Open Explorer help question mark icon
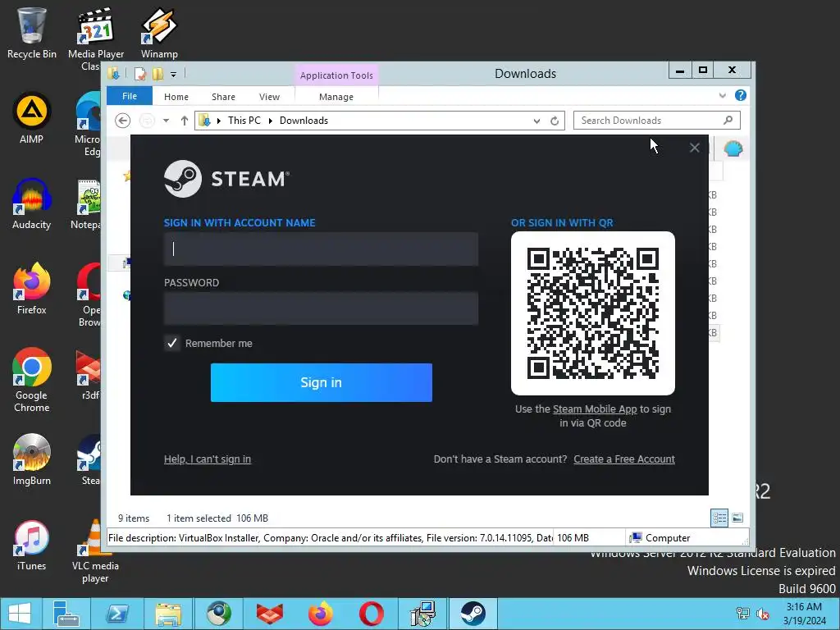Screen dimensions: 840x630 click(741, 95)
